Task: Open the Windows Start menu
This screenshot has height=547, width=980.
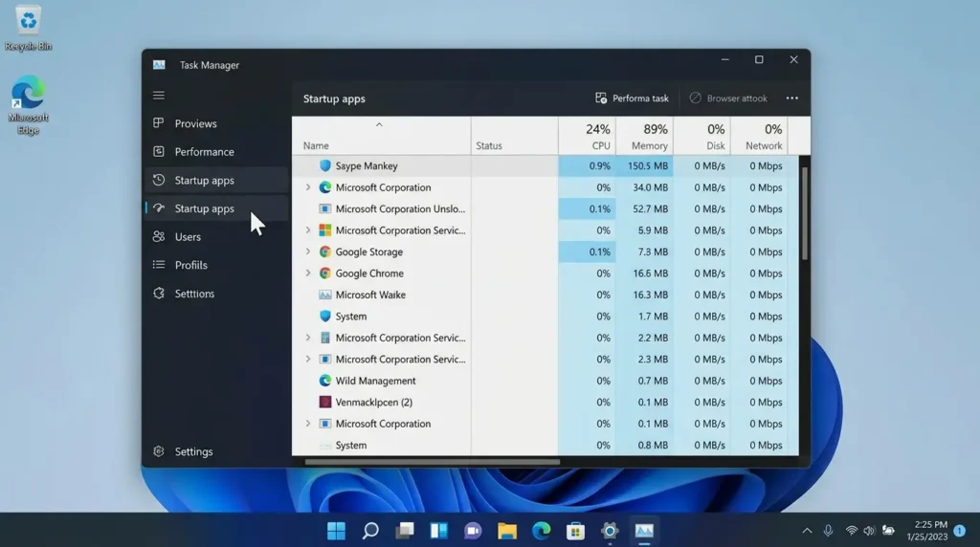Action: [x=336, y=531]
